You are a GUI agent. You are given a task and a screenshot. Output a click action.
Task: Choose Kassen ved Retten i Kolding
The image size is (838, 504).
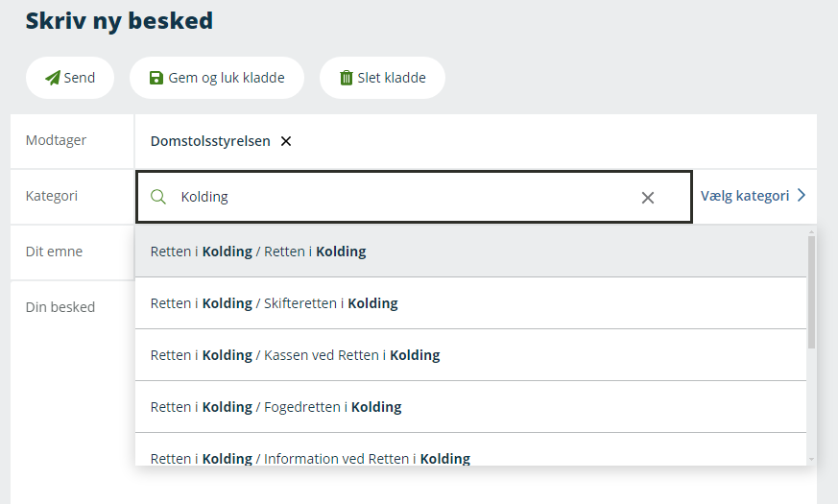point(295,355)
